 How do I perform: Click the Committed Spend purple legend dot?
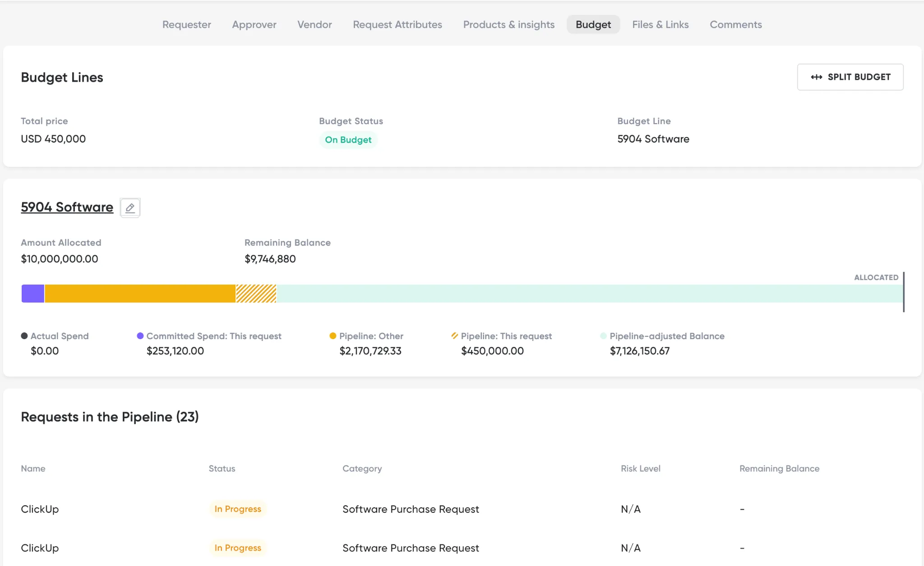click(x=140, y=336)
